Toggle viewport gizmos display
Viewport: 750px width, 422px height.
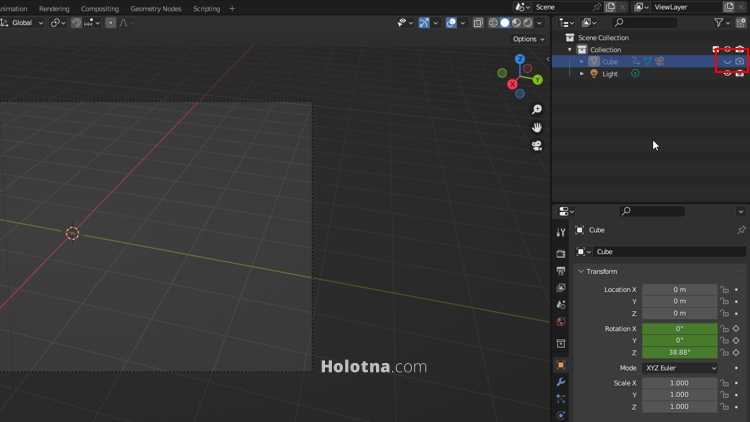pos(424,22)
